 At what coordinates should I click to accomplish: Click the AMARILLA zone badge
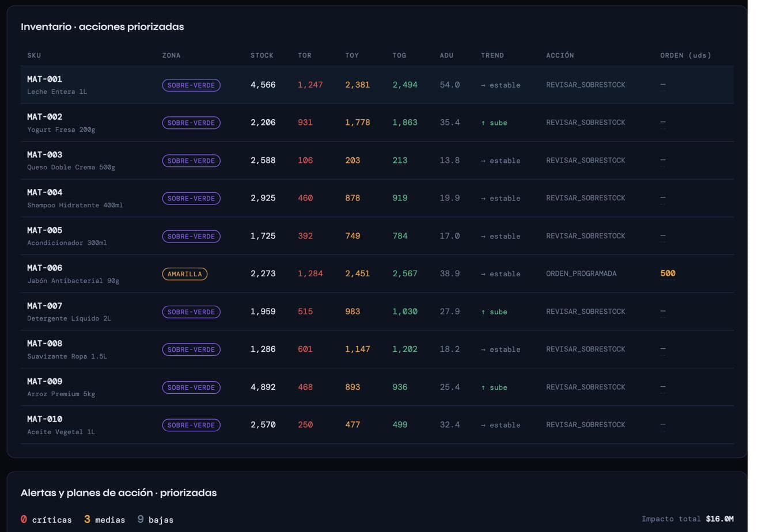[x=185, y=274]
